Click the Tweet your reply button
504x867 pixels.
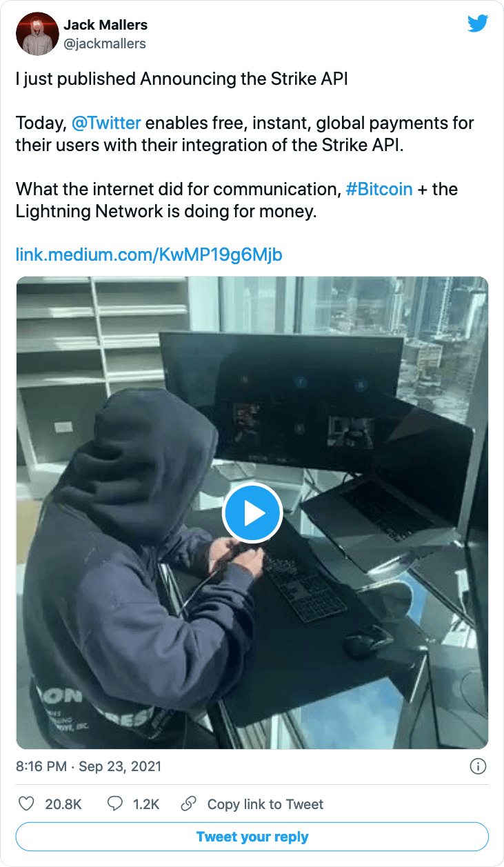click(x=252, y=837)
